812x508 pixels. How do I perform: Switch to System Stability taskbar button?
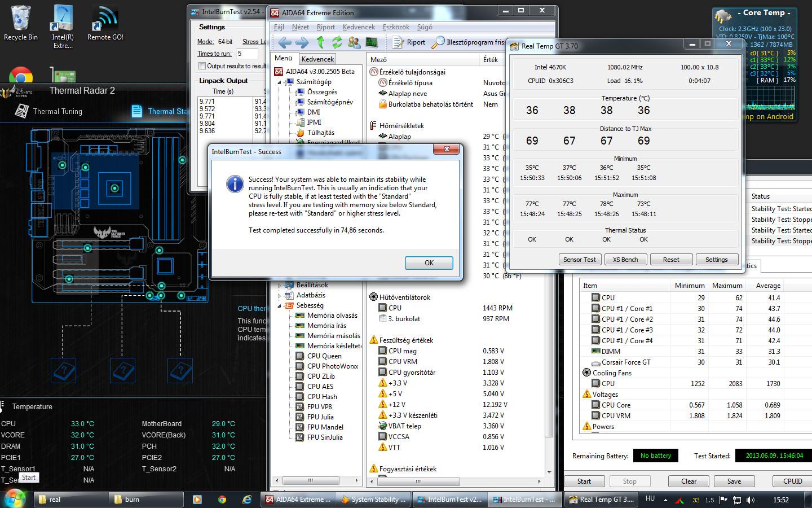coord(373,500)
